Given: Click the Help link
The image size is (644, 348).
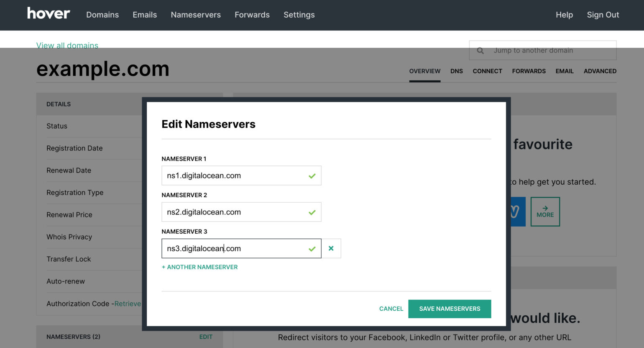Looking at the screenshot, I should tap(564, 15).
